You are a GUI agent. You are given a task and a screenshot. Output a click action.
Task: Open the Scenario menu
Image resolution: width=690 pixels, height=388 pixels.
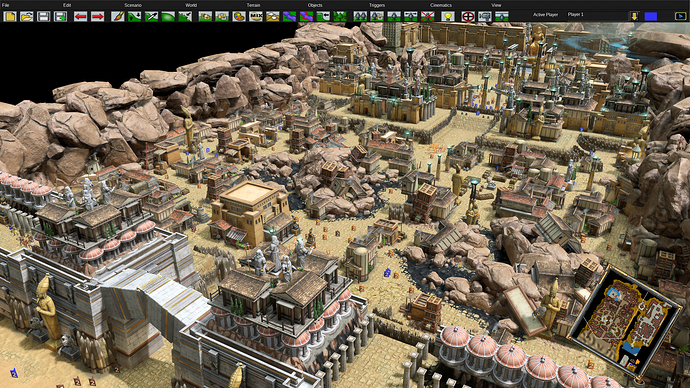pyautogui.click(x=133, y=5)
